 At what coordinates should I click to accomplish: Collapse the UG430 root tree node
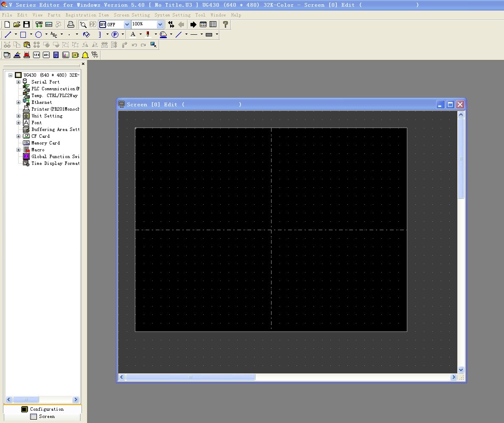pos(11,75)
